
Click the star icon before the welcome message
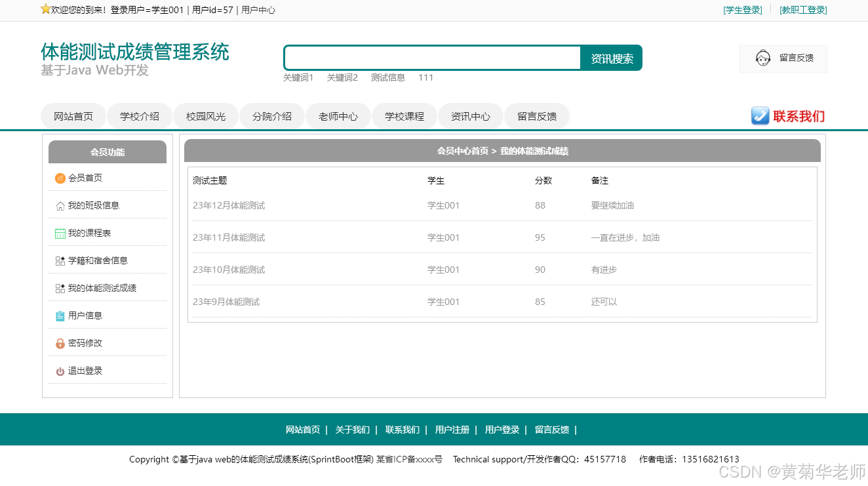45,10
